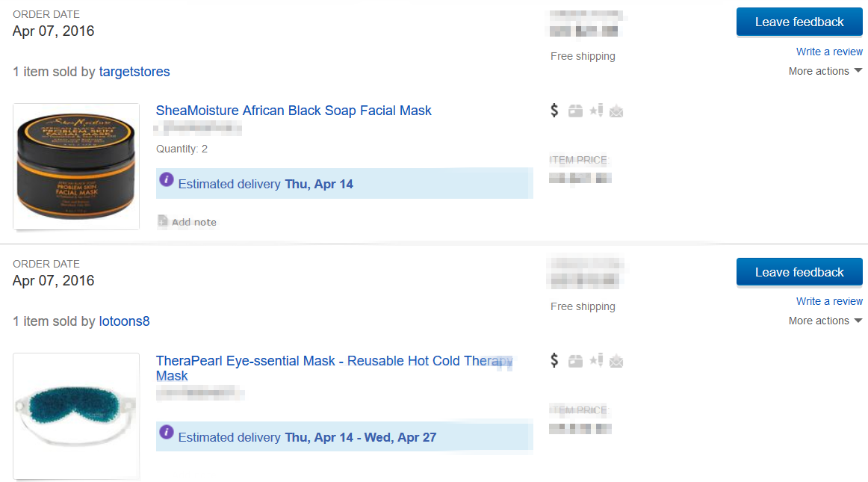
Task: Write a review for the lotoons8 order
Action: point(829,301)
